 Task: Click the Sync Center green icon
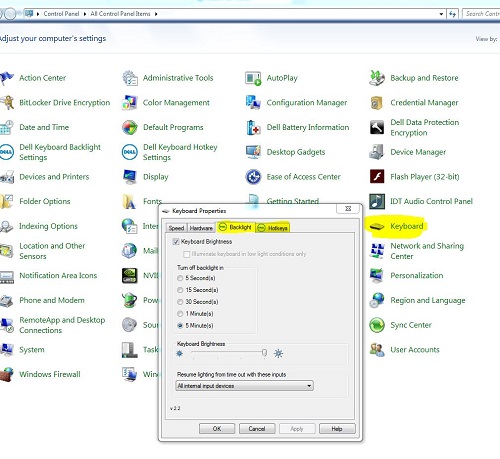pos(377,325)
